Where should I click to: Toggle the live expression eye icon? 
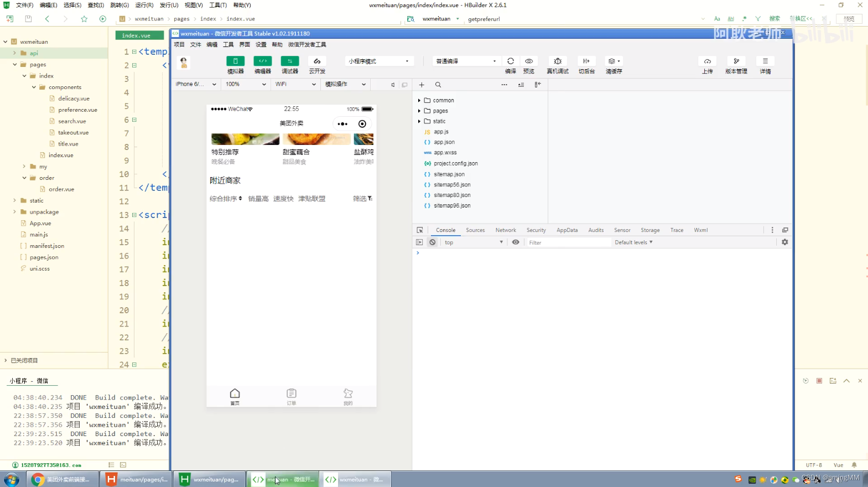pyautogui.click(x=516, y=242)
